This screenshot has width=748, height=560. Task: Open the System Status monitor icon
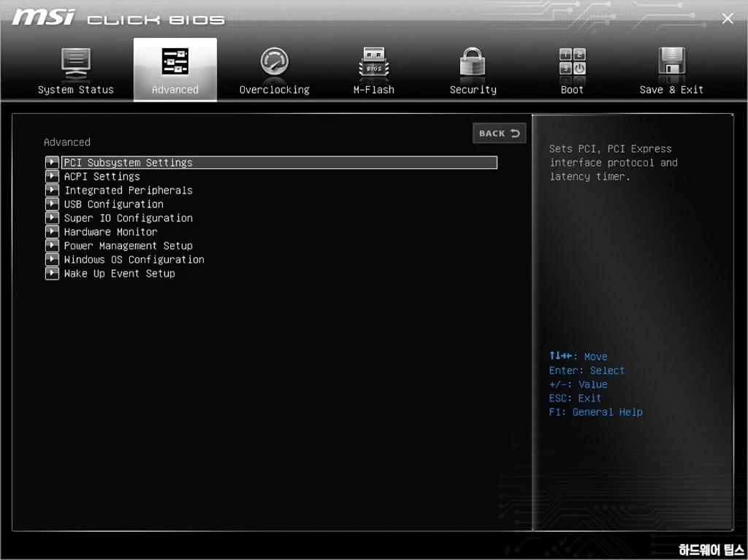(x=75, y=64)
